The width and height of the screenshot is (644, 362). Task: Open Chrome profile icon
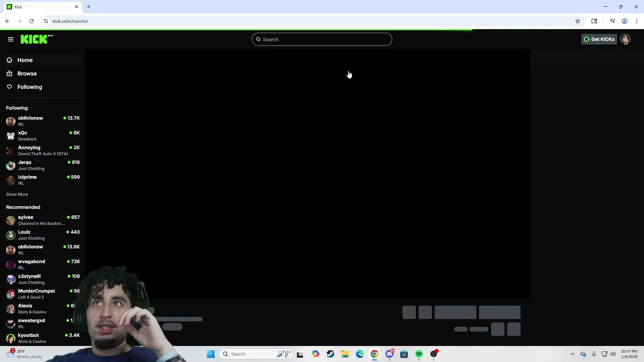point(624,21)
